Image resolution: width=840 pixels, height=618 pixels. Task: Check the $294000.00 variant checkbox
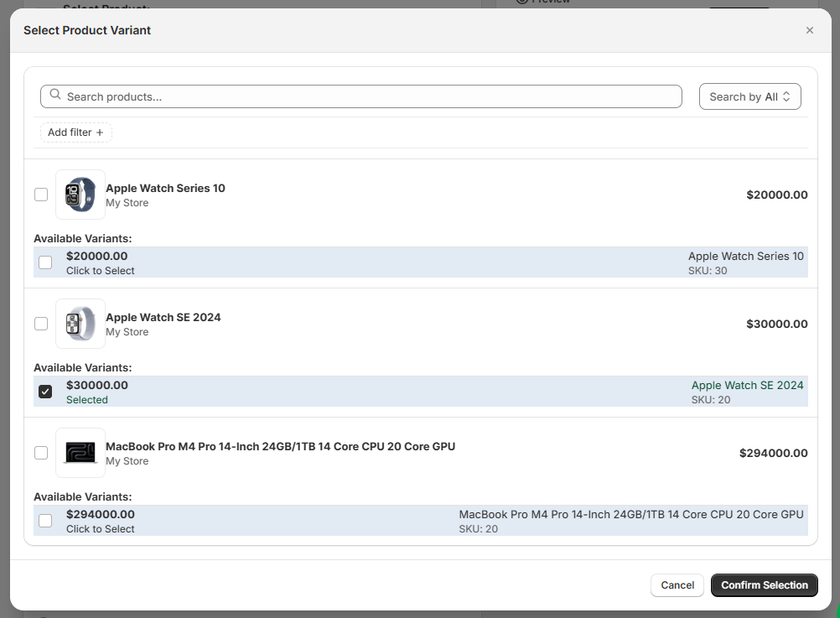[45, 521]
